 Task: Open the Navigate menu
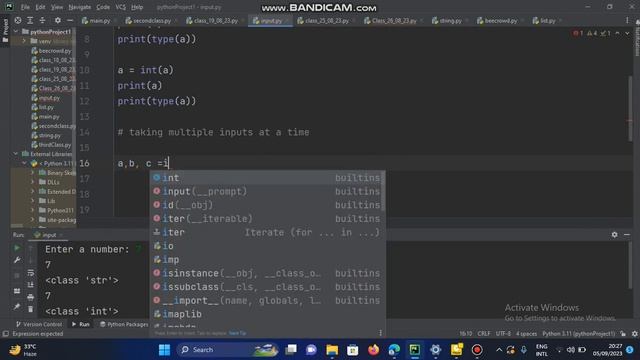[80, 7]
